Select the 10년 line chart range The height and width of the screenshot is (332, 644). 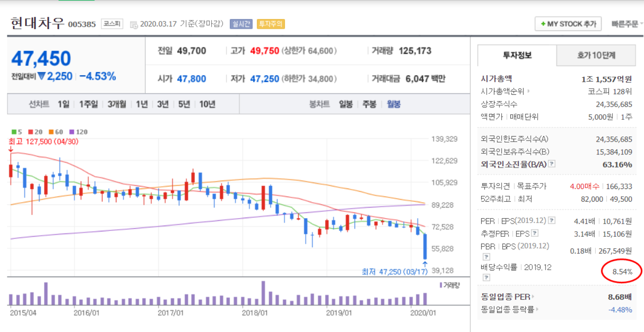click(x=207, y=104)
